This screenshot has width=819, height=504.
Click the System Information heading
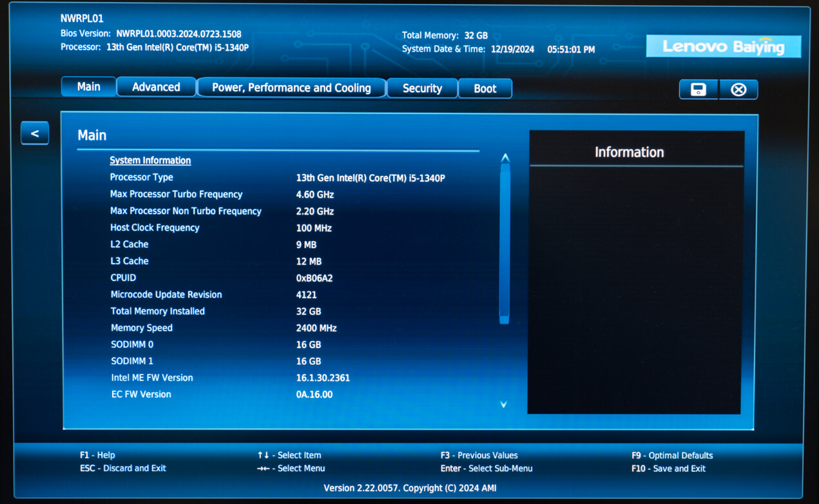pos(150,160)
